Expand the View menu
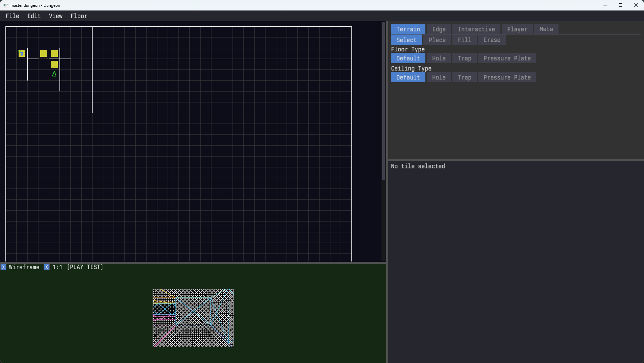Image resolution: width=644 pixels, height=363 pixels. coord(56,16)
